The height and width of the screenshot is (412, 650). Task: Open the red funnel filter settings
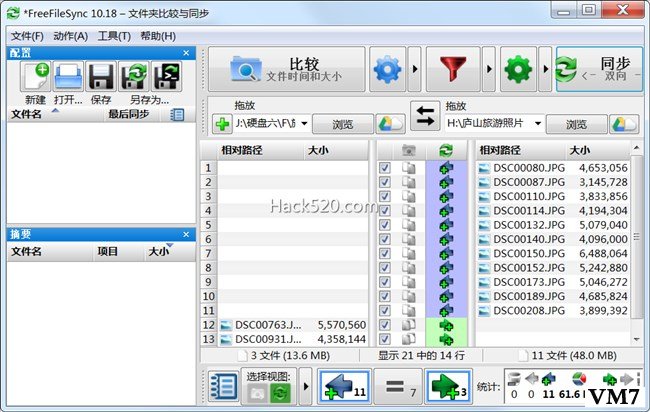click(453, 69)
